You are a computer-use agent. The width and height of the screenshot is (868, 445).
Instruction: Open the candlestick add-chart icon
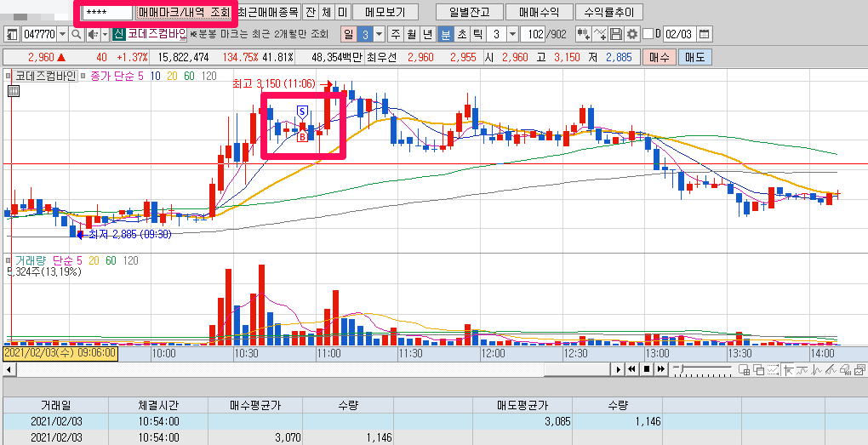click(583, 34)
